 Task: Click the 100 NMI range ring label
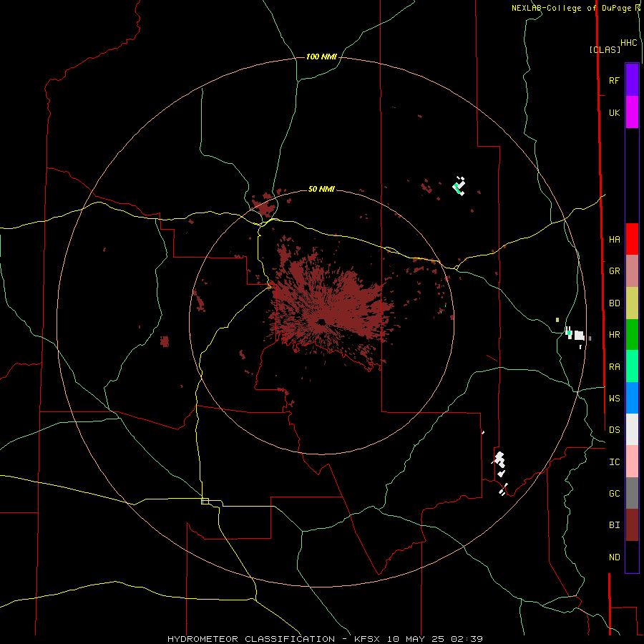click(321, 57)
